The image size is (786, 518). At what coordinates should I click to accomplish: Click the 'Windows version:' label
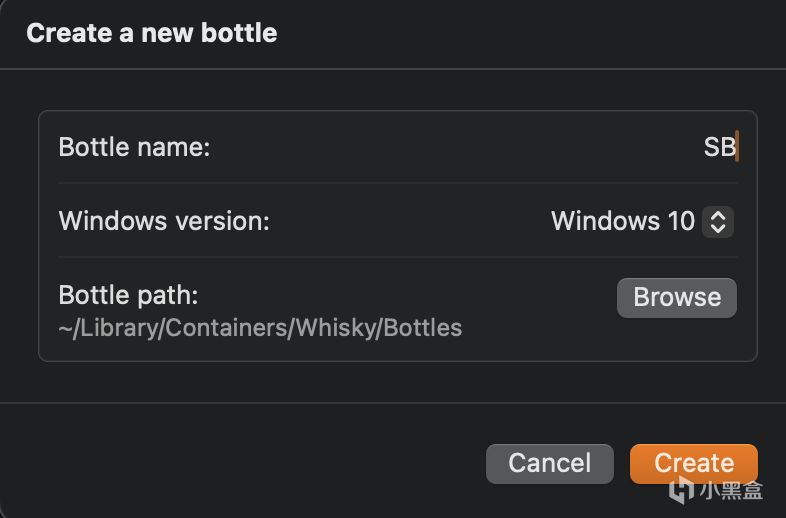164,221
